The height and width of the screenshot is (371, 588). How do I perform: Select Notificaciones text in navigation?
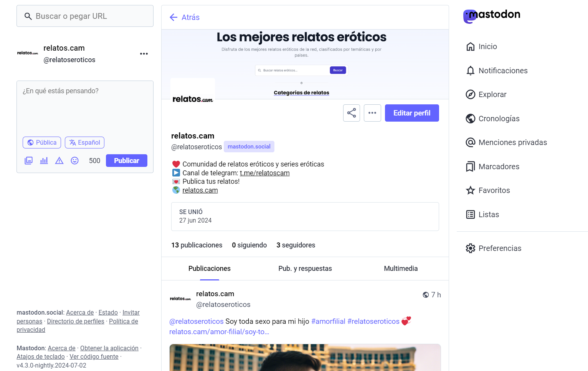pos(503,71)
